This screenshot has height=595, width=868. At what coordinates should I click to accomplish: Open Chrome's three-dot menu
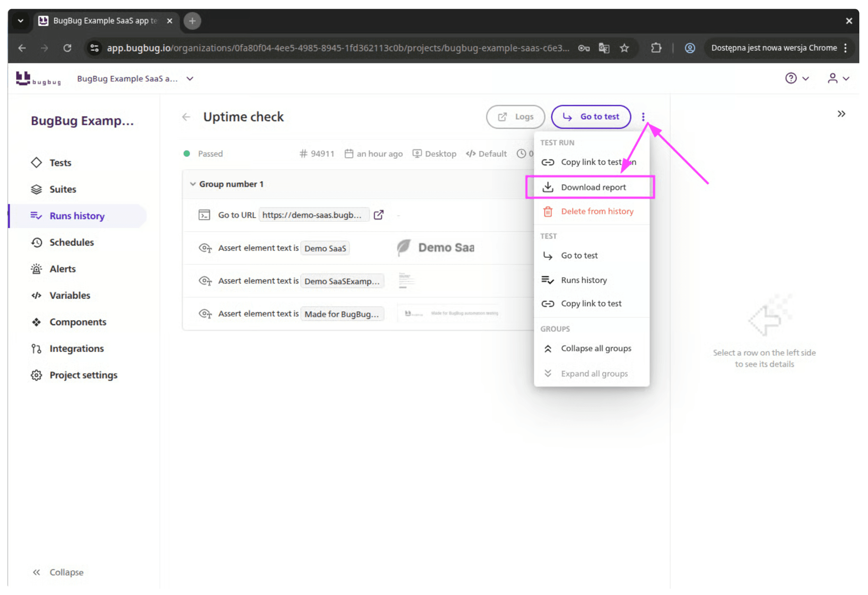point(845,48)
